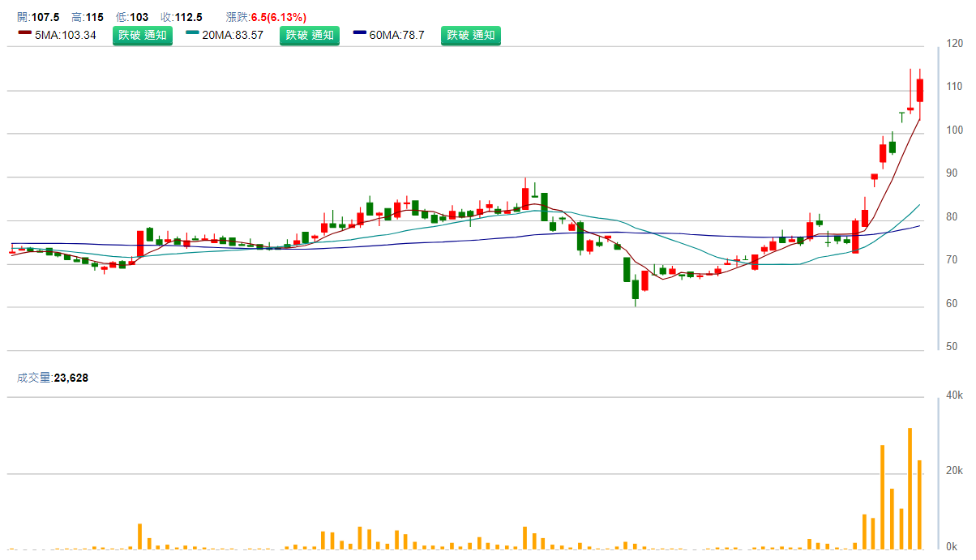
Task: Click the tallest orange volume bar
Action: pos(910,488)
